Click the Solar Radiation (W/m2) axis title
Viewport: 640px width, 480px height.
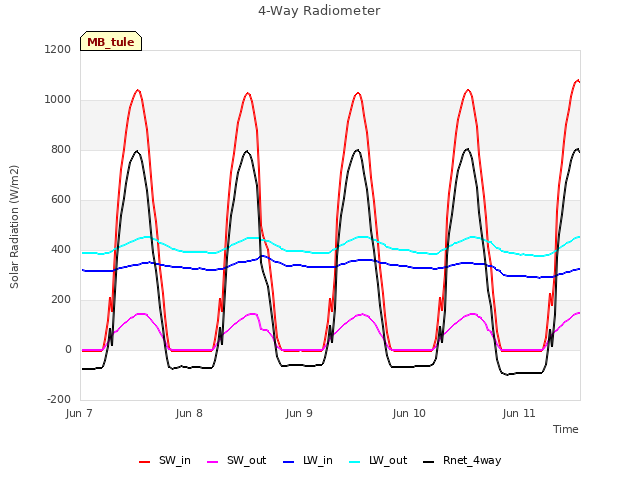point(14,227)
